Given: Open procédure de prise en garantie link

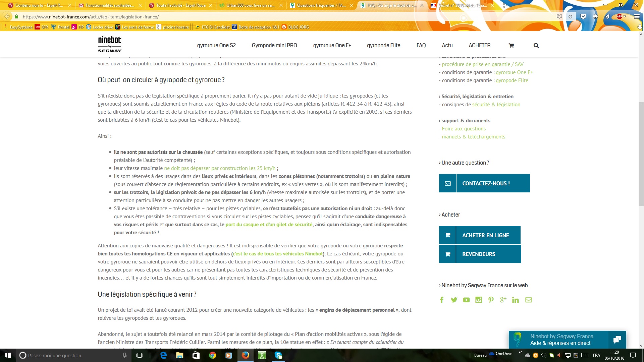Looking at the screenshot, I should coord(483,64).
